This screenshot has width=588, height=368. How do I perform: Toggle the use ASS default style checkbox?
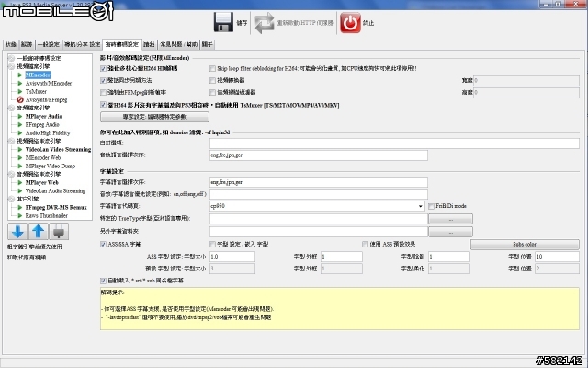(366, 245)
